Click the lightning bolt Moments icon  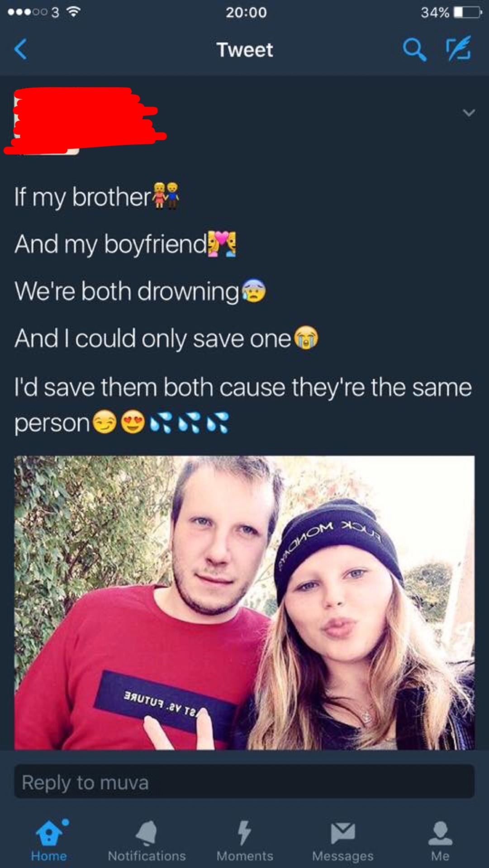click(x=244, y=833)
